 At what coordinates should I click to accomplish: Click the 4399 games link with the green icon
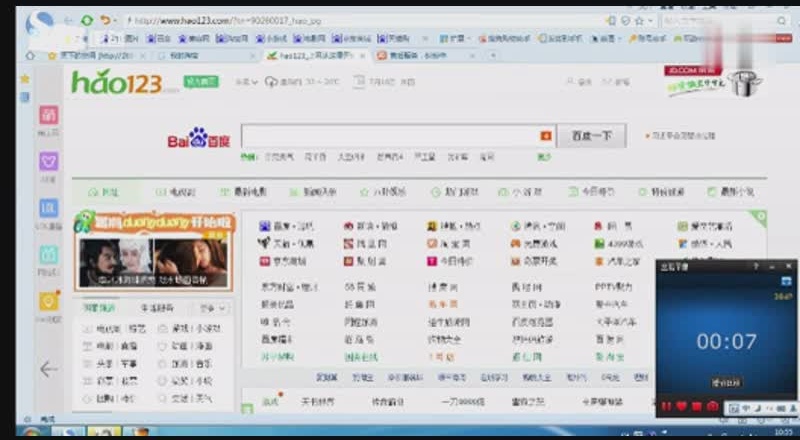pyautogui.click(x=618, y=244)
